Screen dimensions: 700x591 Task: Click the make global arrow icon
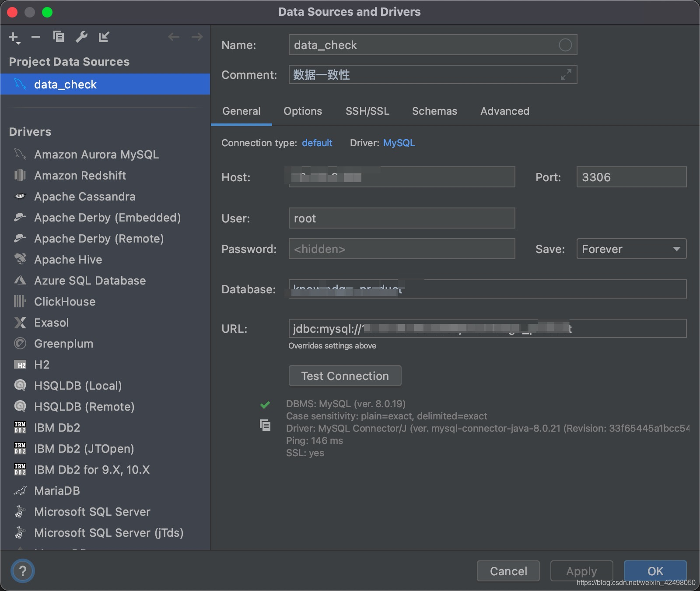[104, 37]
